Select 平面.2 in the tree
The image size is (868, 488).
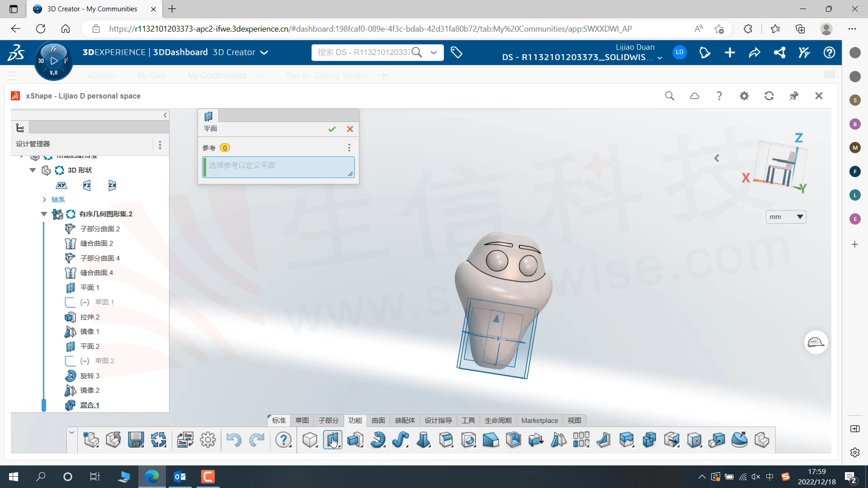tap(90, 347)
